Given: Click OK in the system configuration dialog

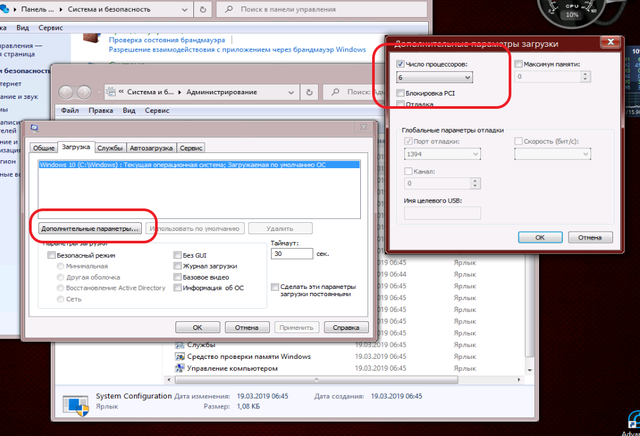Looking at the screenshot, I should coord(198,327).
